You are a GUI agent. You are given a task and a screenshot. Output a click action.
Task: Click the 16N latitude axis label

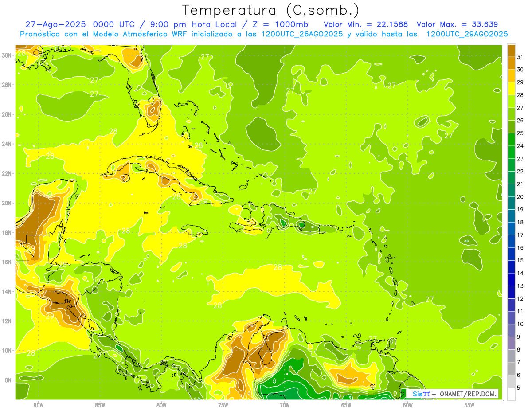coord(7,262)
